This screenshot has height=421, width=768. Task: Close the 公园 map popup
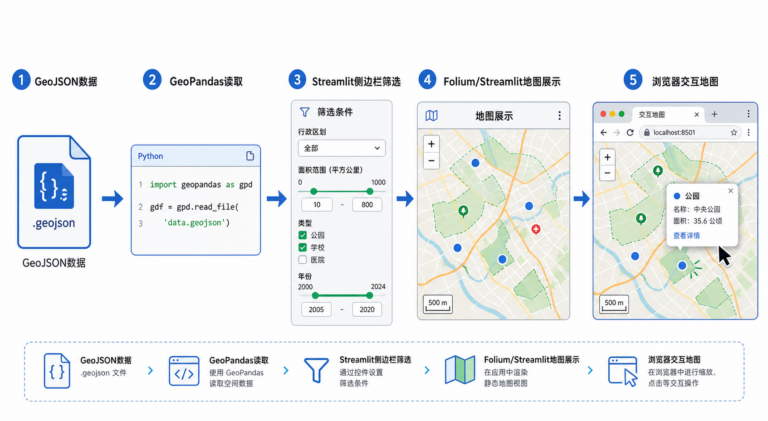click(730, 191)
